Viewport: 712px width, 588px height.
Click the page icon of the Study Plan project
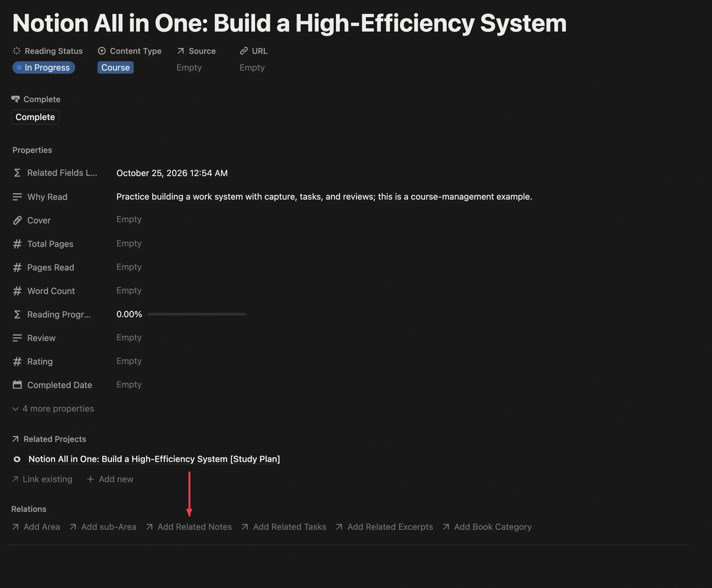17,459
